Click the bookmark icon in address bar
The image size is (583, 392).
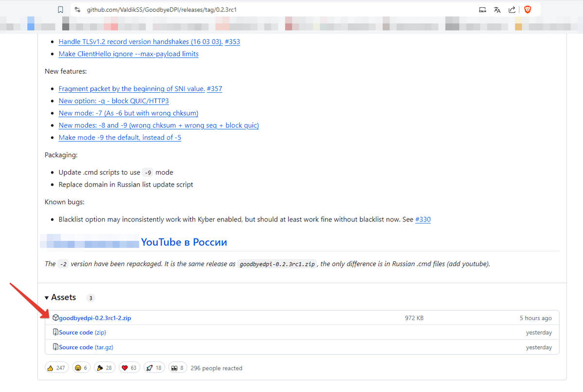60,9
